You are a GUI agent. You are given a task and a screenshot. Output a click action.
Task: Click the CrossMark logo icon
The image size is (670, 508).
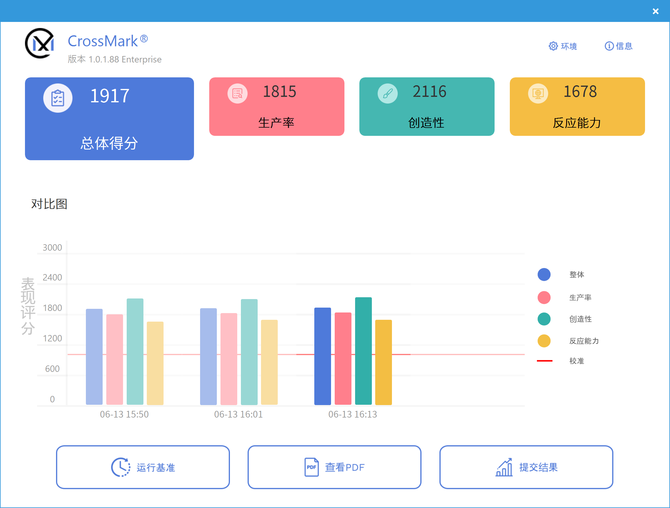(40, 44)
